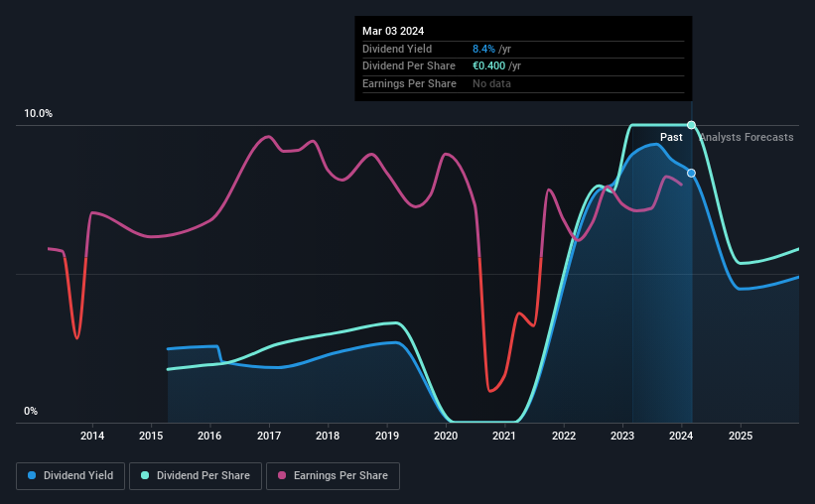Click the Analysts Forecasts label
This screenshot has width=815, height=504.
(x=747, y=137)
